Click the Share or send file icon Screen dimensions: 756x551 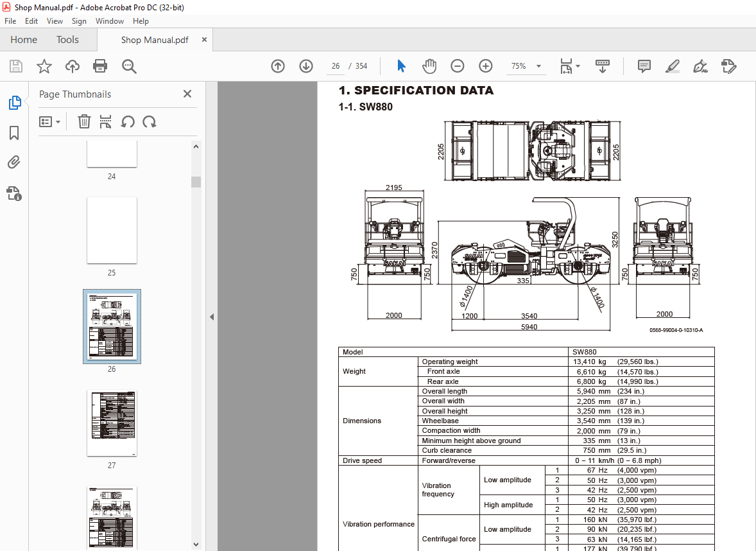(728, 66)
